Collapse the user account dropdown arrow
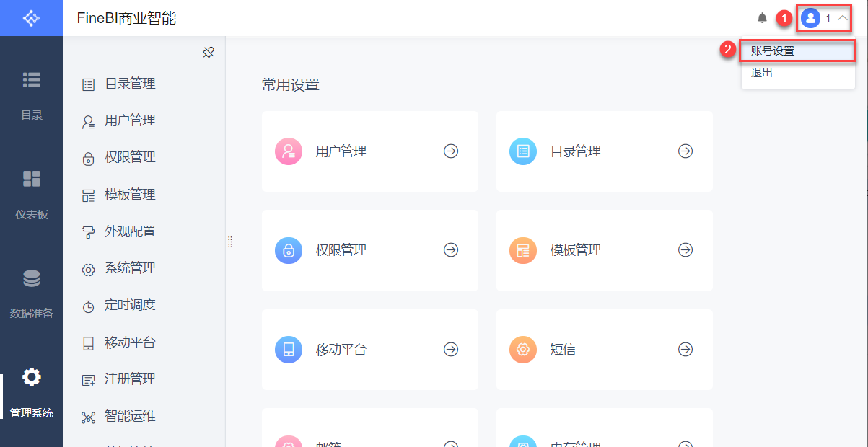Viewport: 868px width, 447px height. pos(842,18)
